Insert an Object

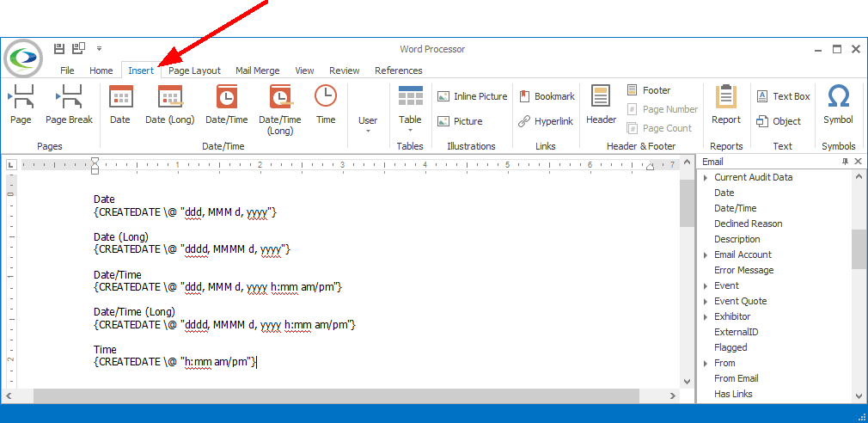pos(779,121)
